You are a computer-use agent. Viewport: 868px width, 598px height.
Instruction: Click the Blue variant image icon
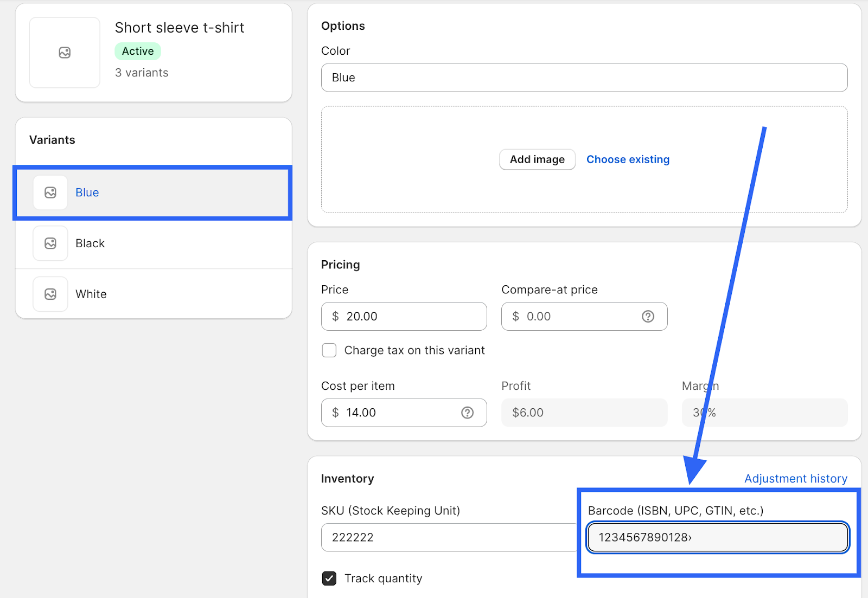pos(50,192)
